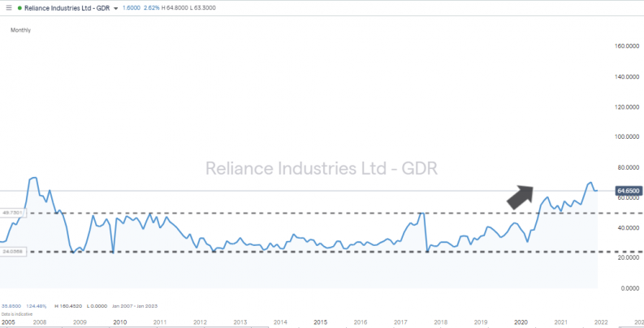Viewport: 644px width, 328px height.
Task: Click the 2010 year on time axis
Action: point(119,322)
